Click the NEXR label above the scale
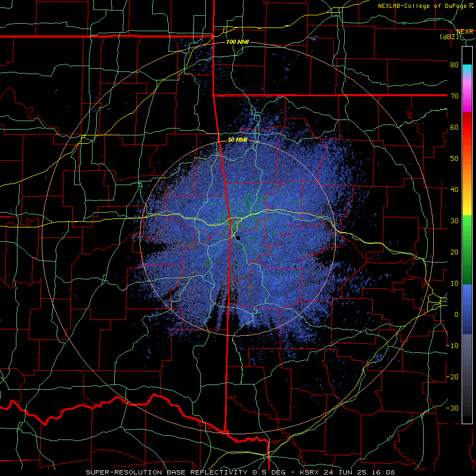Image resolution: width=476 pixels, height=476 pixels. (x=465, y=32)
